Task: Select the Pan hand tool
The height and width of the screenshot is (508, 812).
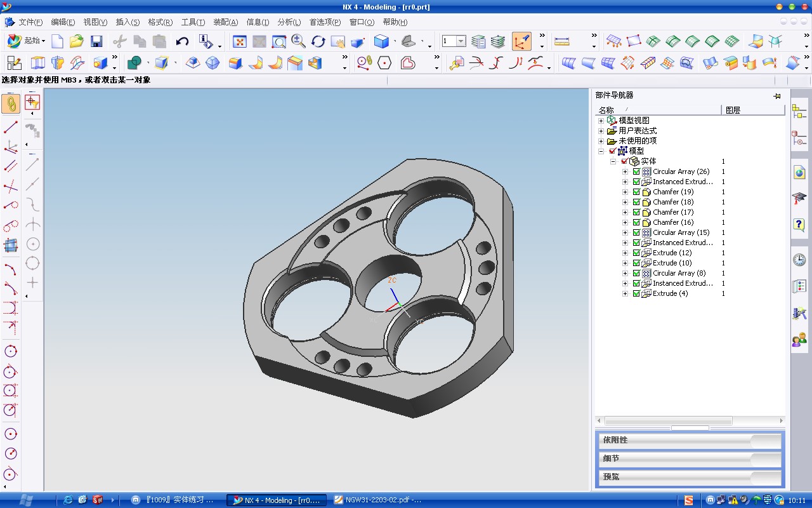Action: pos(337,42)
